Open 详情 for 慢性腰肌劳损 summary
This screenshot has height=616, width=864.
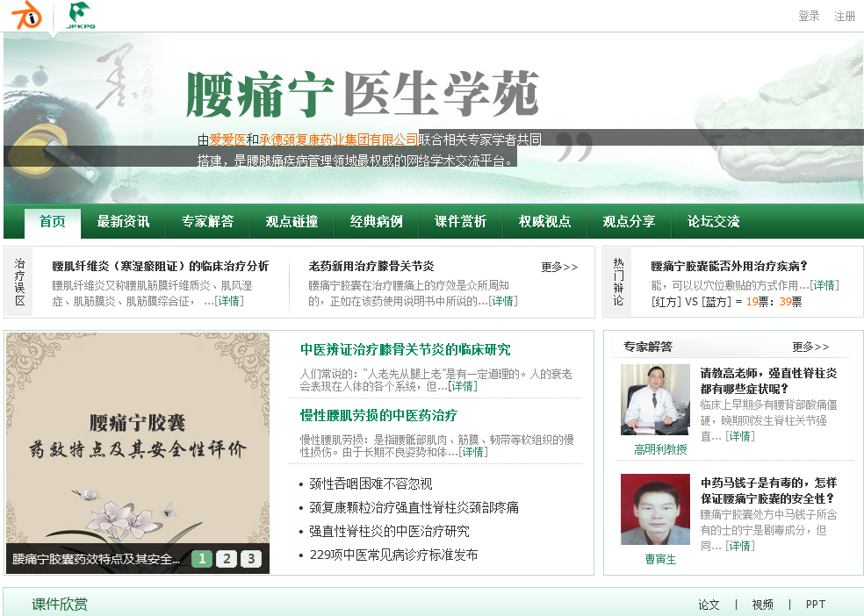(x=473, y=452)
